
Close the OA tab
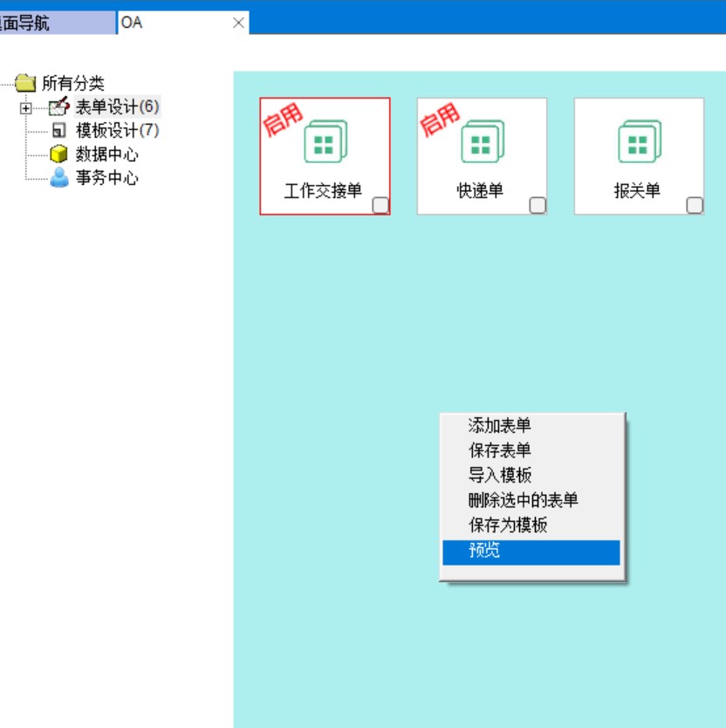pos(238,23)
